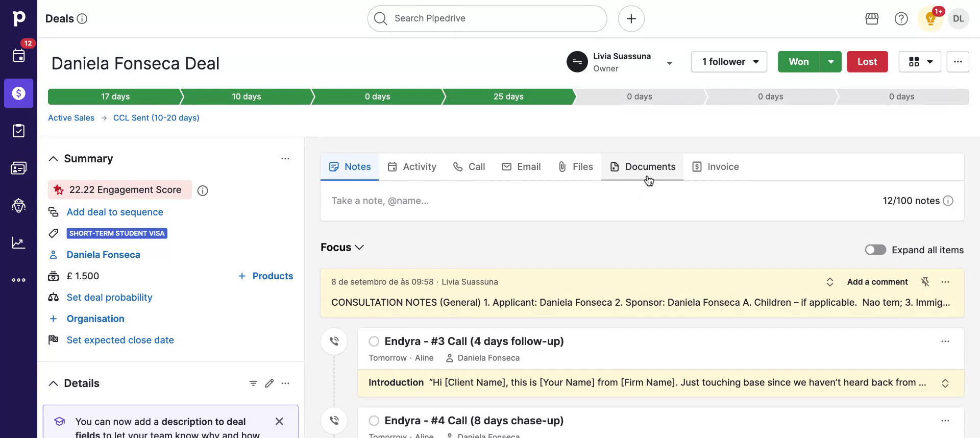Edit Details fields with pencil icon
This screenshot has width=980, height=438.
pyautogui.click(x=269, y=383)
